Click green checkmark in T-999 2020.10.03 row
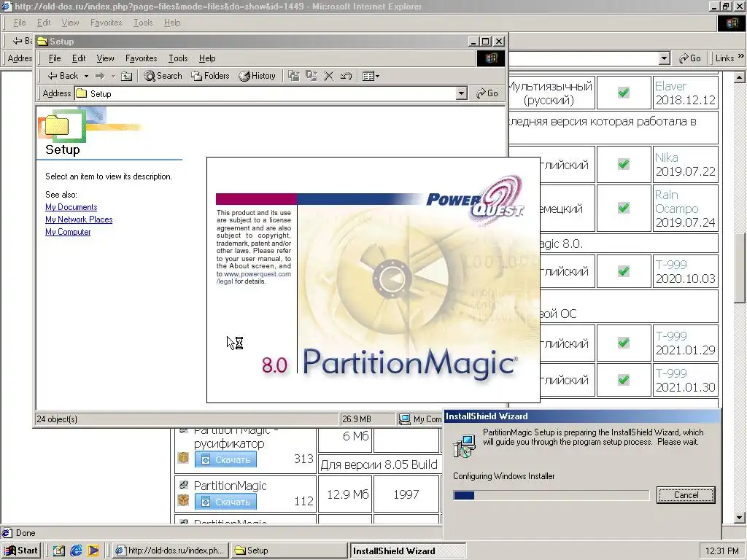The height and width of the screenshot is (560, 747). pyautogui.click(x=623, y=271)
